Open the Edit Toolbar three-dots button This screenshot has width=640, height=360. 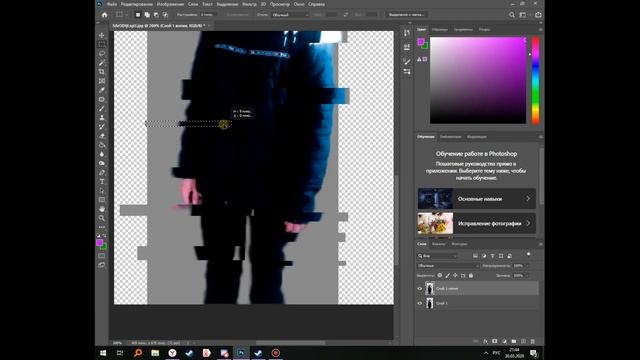[102, 227]
